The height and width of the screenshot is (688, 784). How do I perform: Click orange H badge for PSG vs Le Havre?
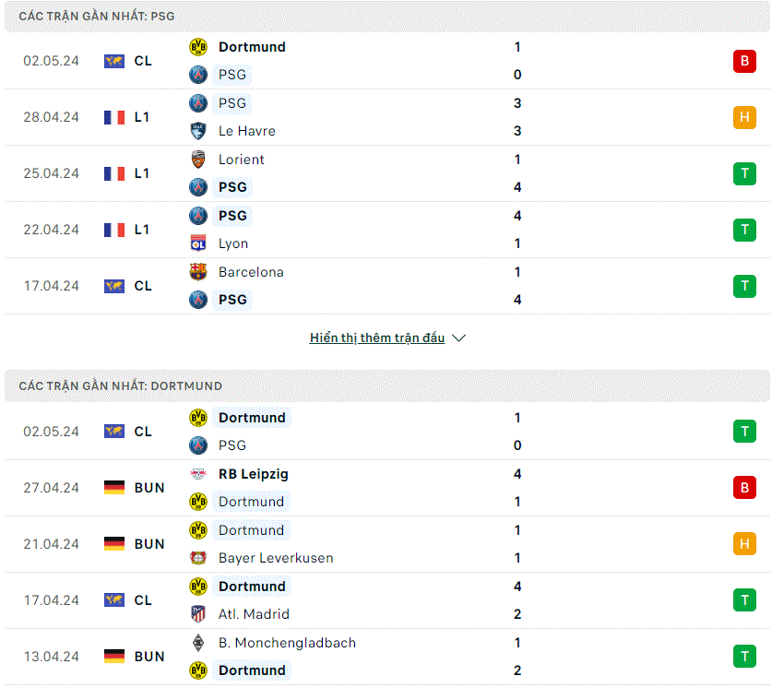click(x=744, y=117)
